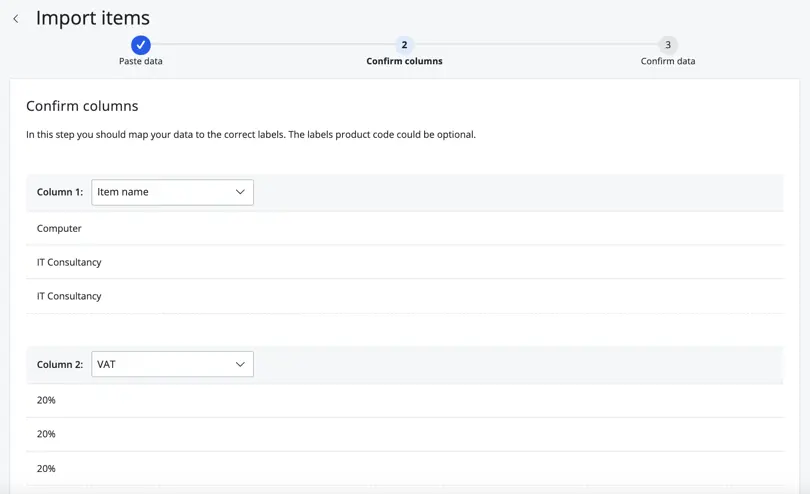Select the first IT Consultancy row
Image resolution: width=810 pixels, height=494 pixels.
click(404, 262)
